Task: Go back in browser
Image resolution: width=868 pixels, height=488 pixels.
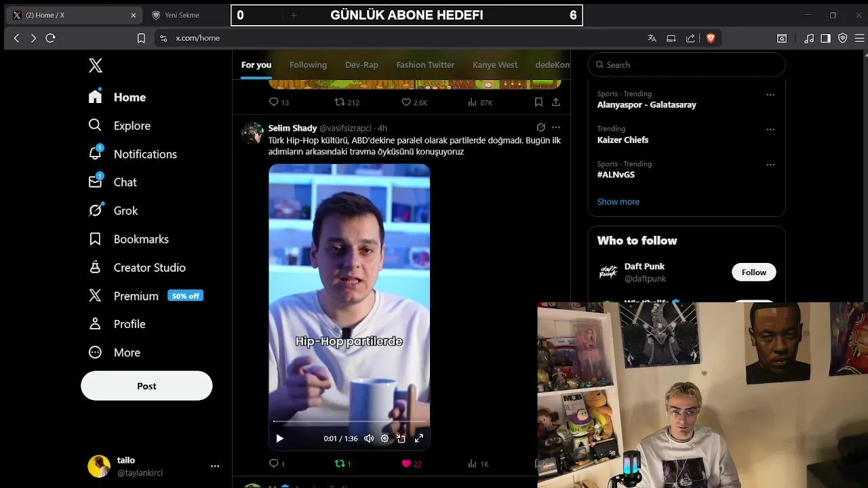Action: point(17,38)
